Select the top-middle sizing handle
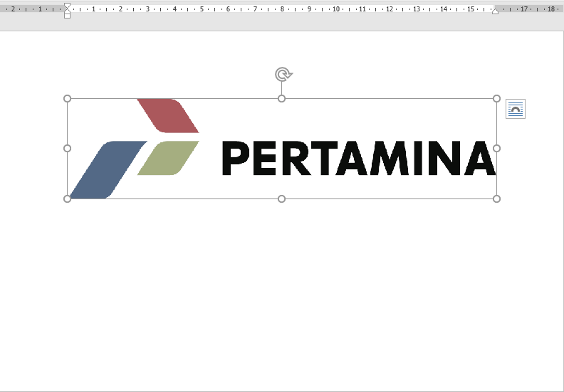 281,98
